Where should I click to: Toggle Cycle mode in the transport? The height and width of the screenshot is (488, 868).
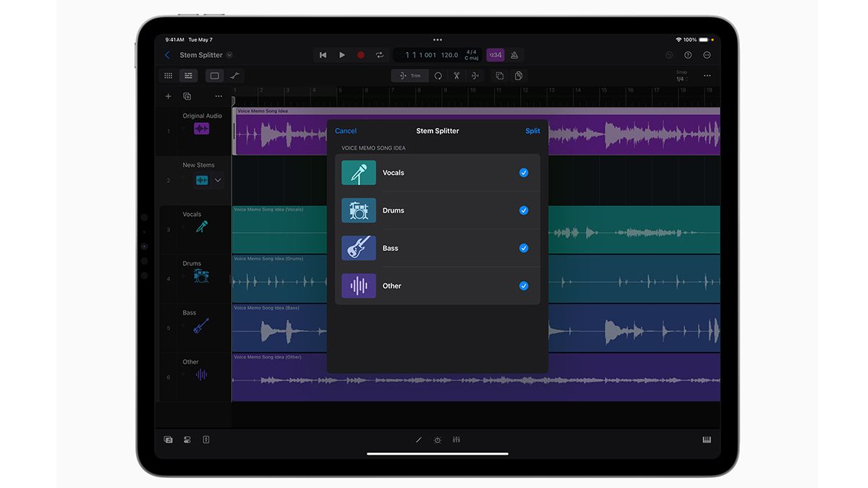pos(380,55)
